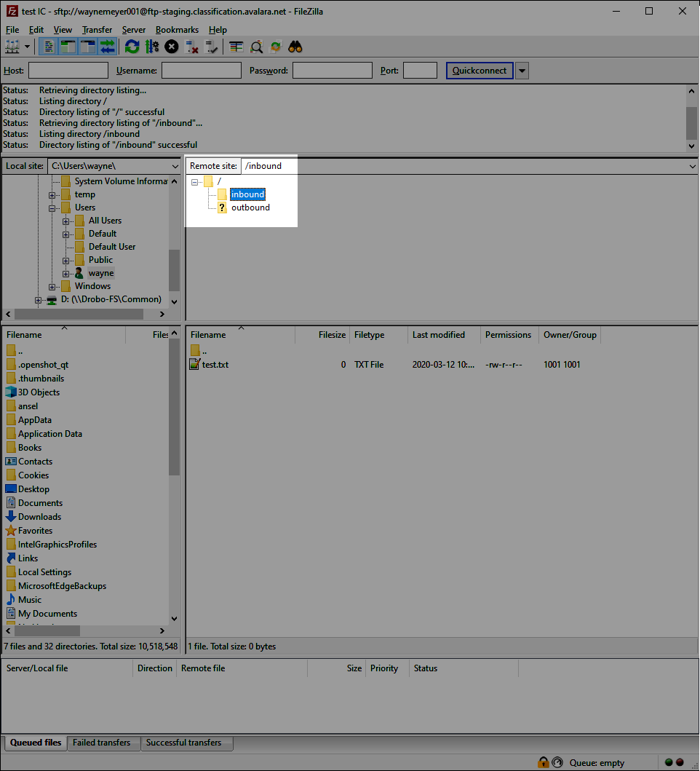The image size is (700, 771).
Task: Toggle transfer queue display
Action: pos(107,47)
